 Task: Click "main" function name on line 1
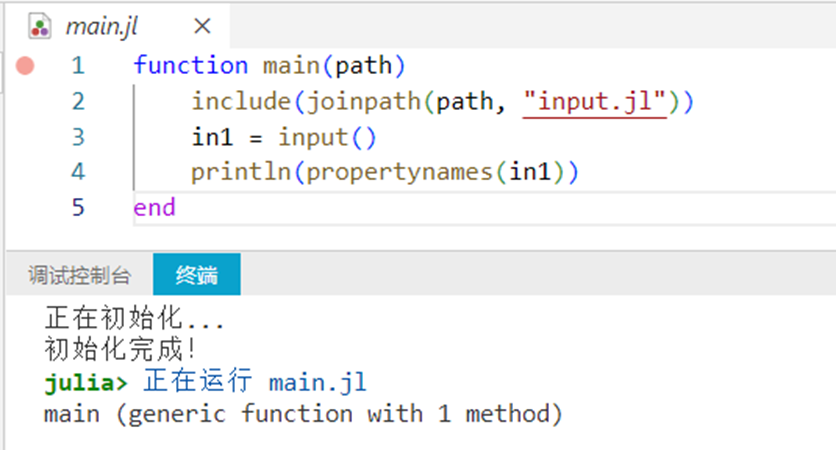291,66
